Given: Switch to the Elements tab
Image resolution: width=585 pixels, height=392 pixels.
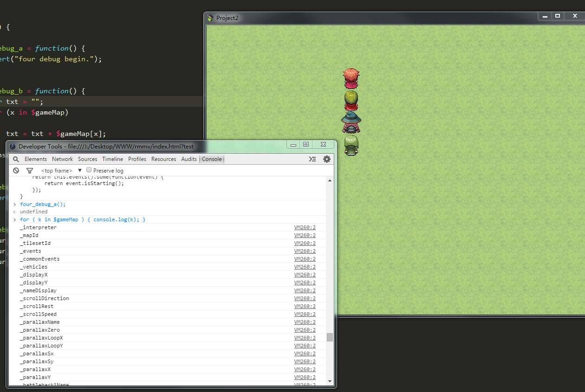Looking at the screenshot, I should 36,159.
